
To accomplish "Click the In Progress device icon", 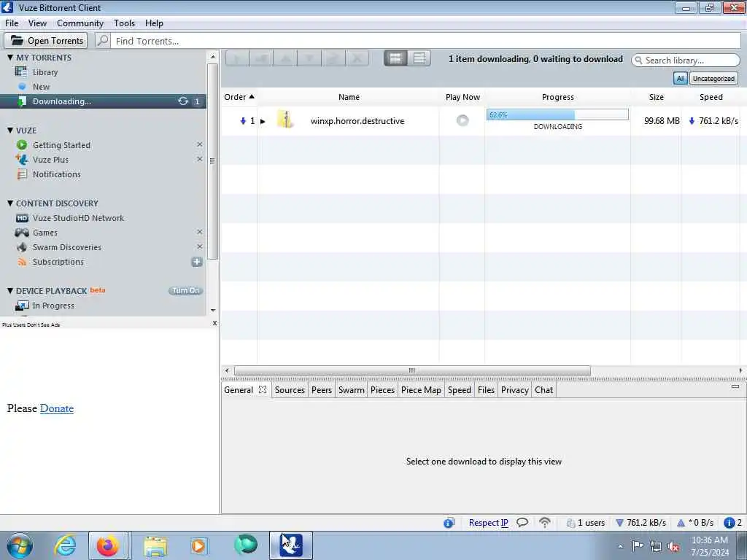I will 22,306.
